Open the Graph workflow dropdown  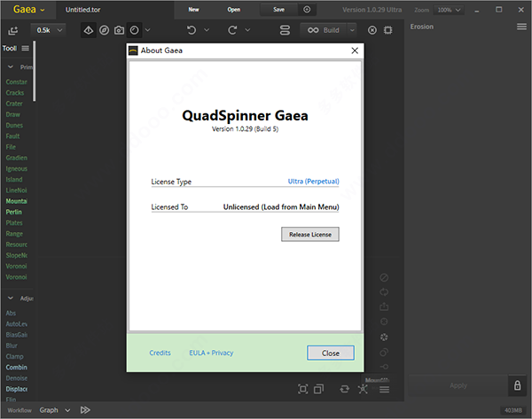pyautogui.click(x=55, y=410)
